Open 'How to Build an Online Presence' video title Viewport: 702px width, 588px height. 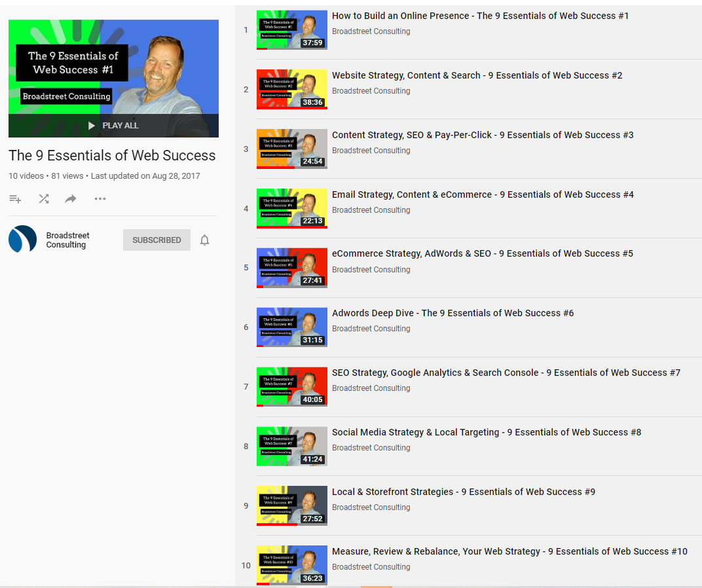[x=480, y=16]
